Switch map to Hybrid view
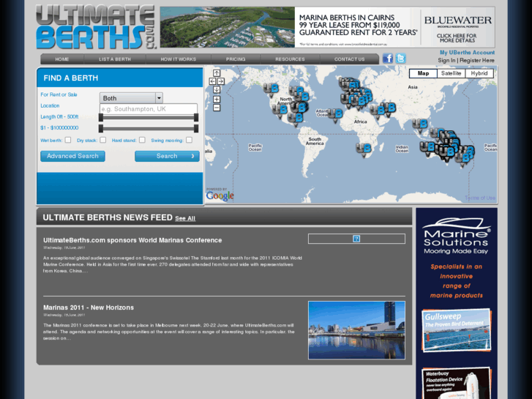Screen dimensions: 532x399 tap(479, 73)
